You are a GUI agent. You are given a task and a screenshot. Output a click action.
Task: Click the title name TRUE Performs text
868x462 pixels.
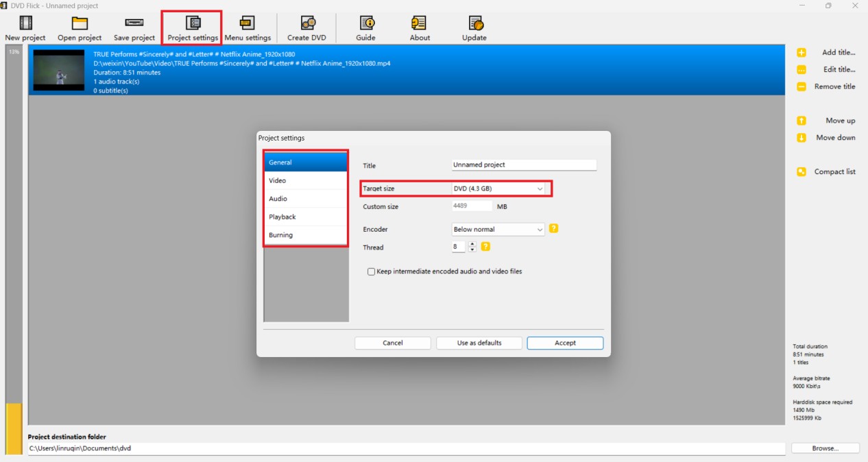194,53
